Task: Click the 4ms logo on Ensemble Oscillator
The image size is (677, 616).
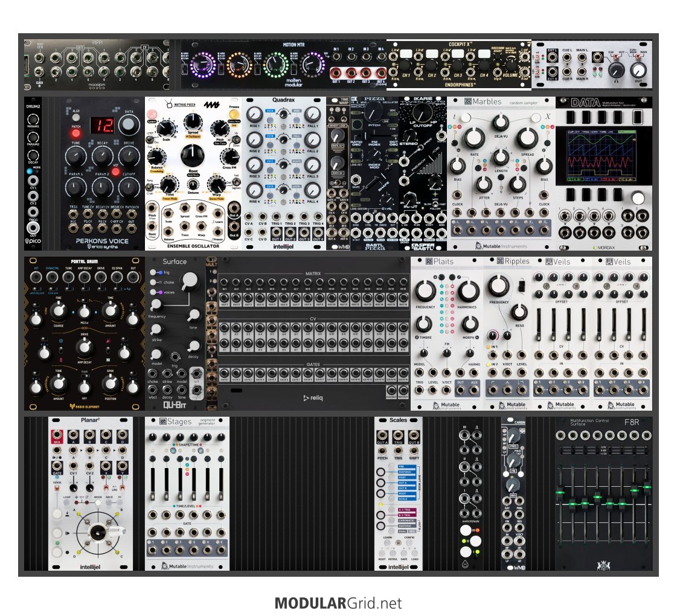Action: [211, 104]
